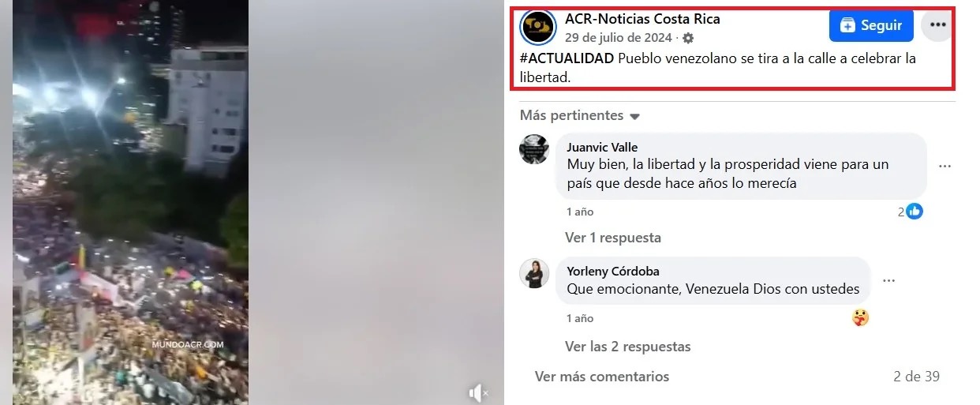Open ACR-Noticias Costa Rica profile picture
980x405 pixels.
538,27
